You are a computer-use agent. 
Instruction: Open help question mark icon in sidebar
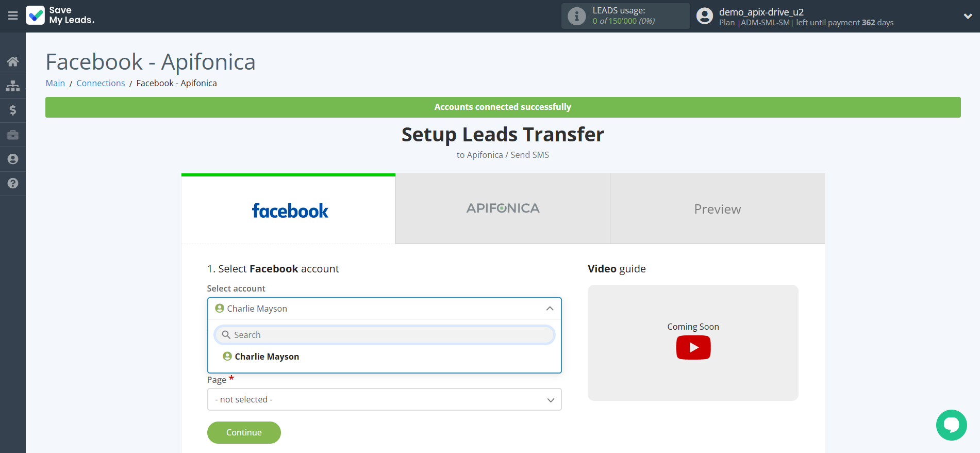click(x=13, y=183)
